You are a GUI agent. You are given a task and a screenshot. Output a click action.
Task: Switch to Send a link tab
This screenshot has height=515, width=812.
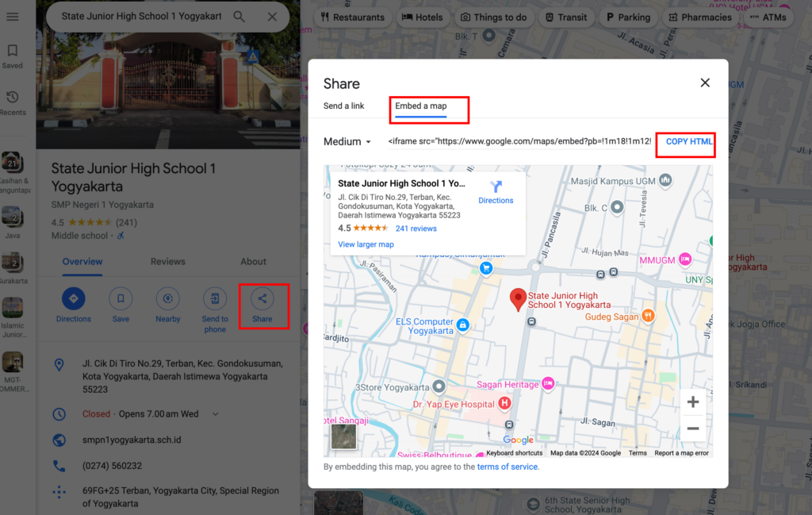[344, 106]
